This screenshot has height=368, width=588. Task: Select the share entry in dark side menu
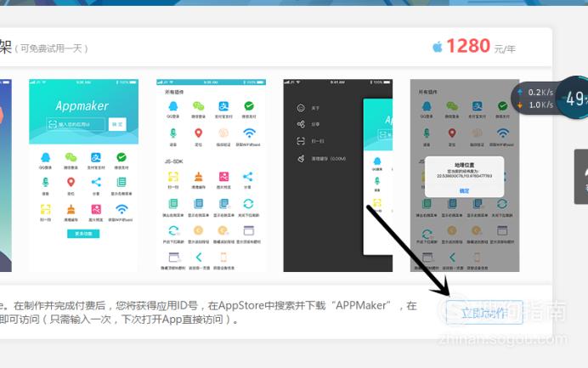[x=308, y=124]
